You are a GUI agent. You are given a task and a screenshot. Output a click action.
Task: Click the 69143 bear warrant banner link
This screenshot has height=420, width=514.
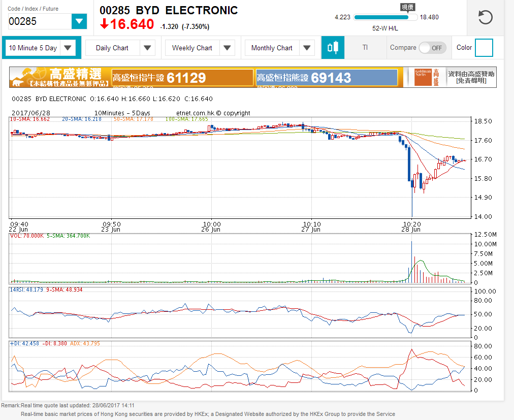327,78
